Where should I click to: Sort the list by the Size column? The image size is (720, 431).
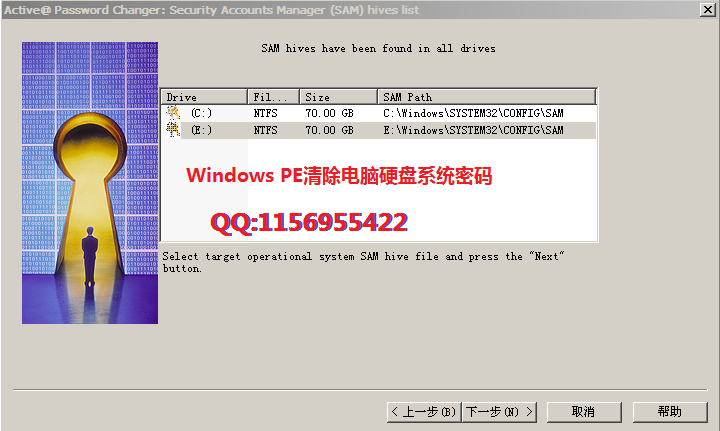pos(338,97)
